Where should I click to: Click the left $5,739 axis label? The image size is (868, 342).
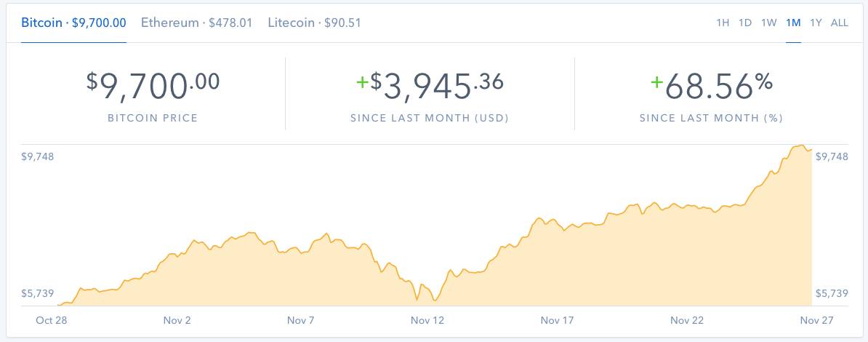coord(38,293)
